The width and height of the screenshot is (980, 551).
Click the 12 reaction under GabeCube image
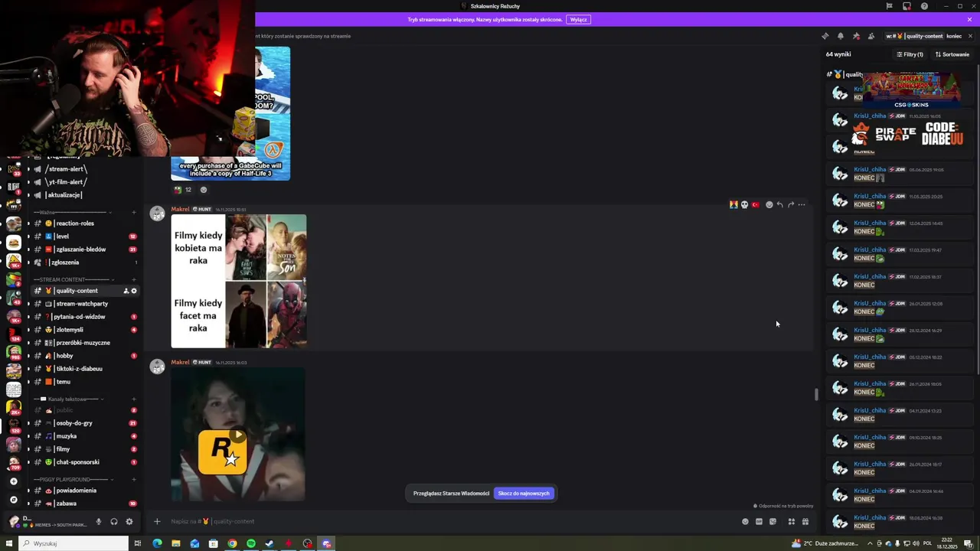(x=183, y=190)
